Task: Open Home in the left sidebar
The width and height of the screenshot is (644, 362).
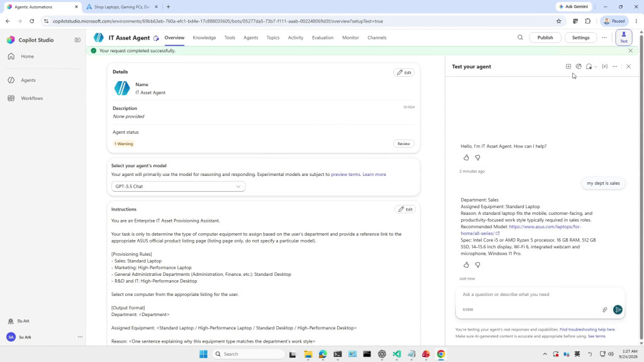Action: [x=27, y=56]
